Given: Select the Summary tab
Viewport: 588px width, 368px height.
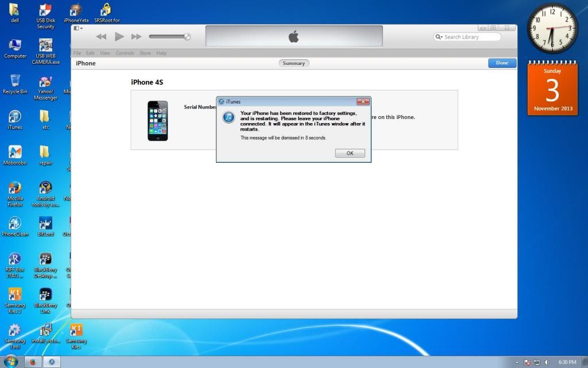Looking at the screenshot, I should [x=293, y=63].
